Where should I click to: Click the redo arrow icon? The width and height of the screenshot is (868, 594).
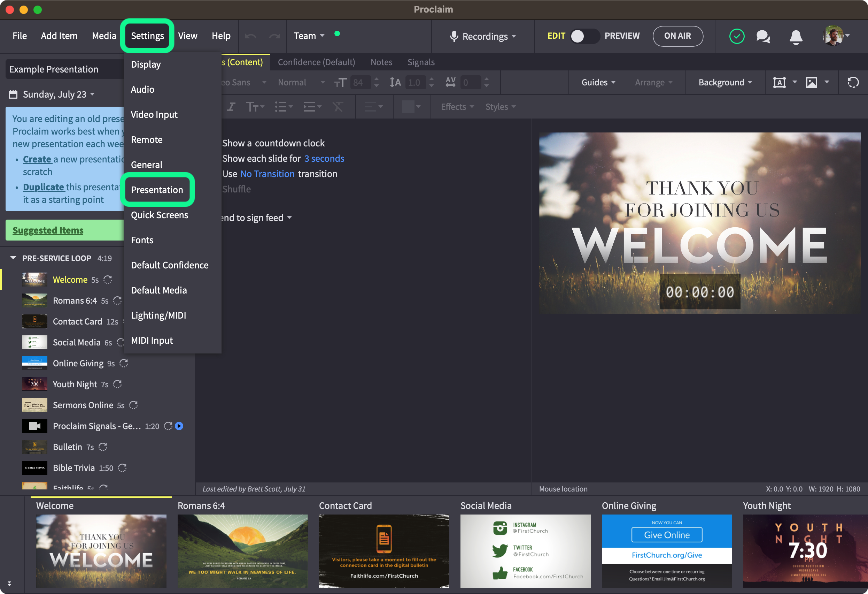tap(274, 36)
